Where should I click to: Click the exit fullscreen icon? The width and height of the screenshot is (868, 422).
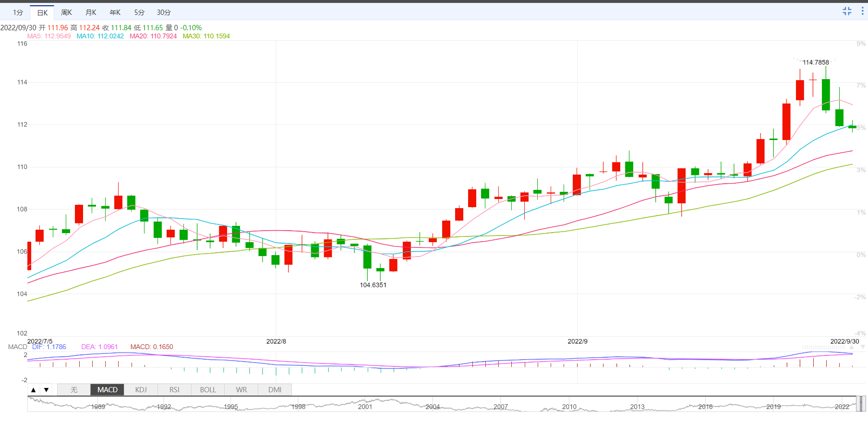coord(847,11)
